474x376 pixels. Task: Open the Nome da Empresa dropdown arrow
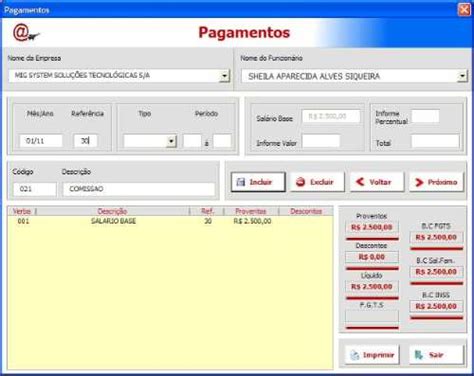click(225, 76)
